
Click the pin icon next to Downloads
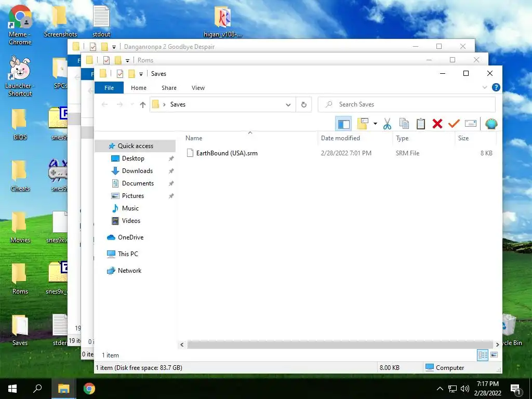(x=171, y=171)
